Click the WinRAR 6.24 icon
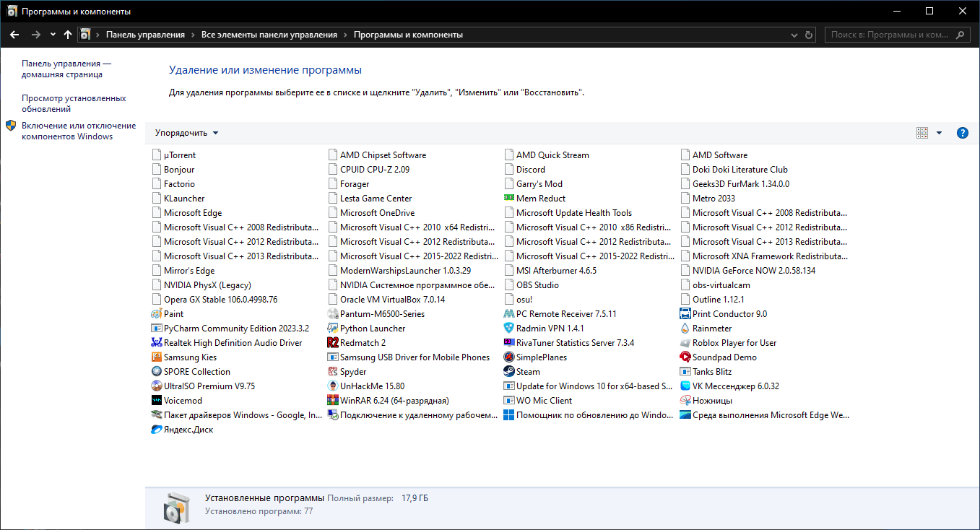 tap(333, 401)
